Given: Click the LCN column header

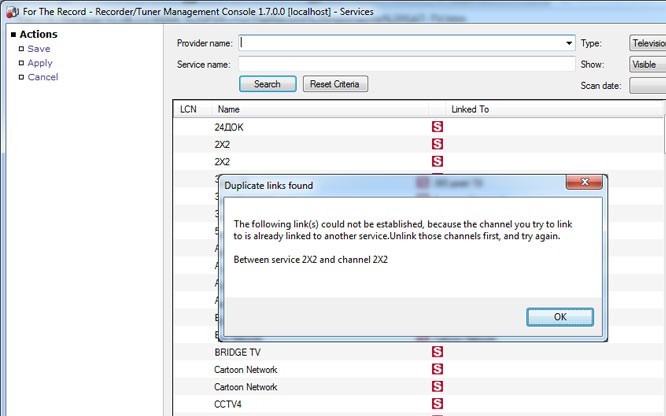Looking at the screenshot, I should [x=188, y=109].
